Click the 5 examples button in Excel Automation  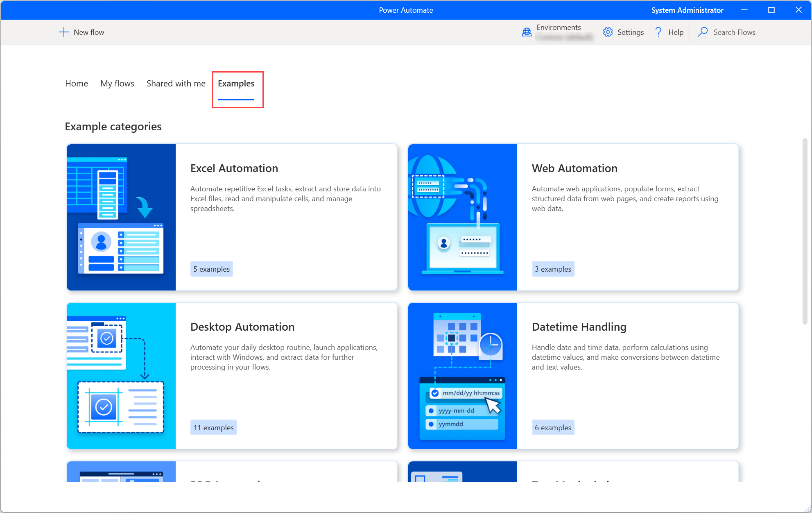pos(211,269)
